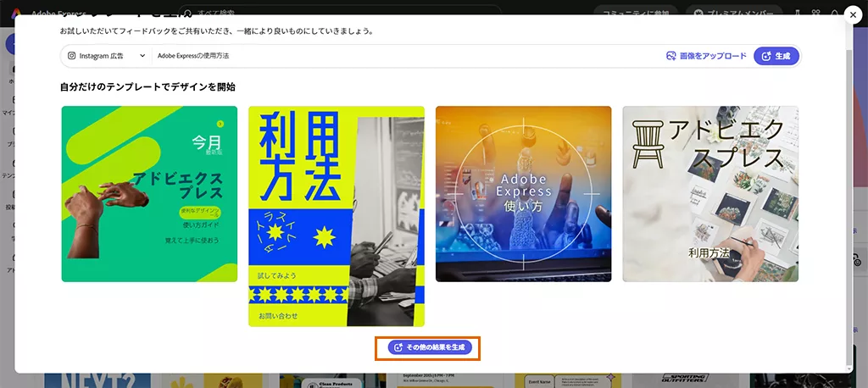The width and height of the screenshot is (868, 388).
Task: Click 画像をアップロード button
Action: (x=706, y=56)
